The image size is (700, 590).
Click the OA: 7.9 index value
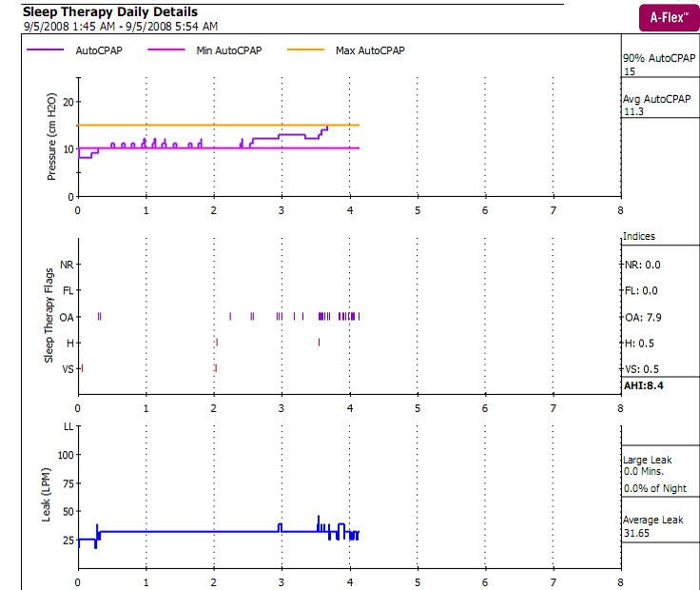[x=643, y=317]
